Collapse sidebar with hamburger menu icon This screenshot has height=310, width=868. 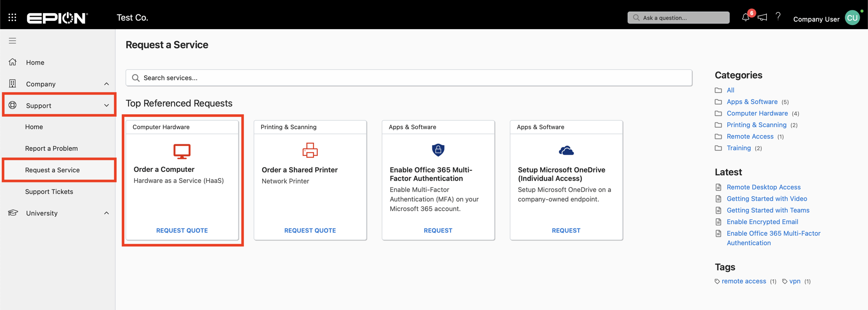click(x=12, y=41)
